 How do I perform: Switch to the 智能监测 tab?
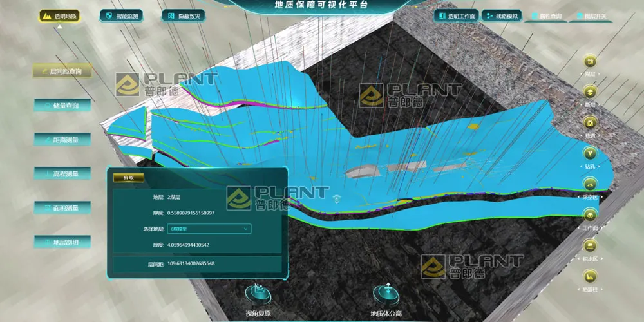(x=121, y=16)
